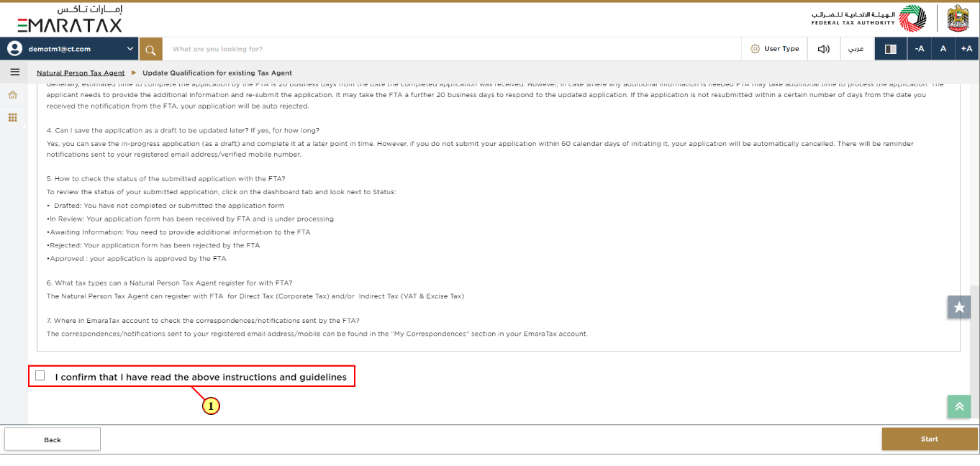
Task: Click the search magnifier icon
Action: point(150,49)
